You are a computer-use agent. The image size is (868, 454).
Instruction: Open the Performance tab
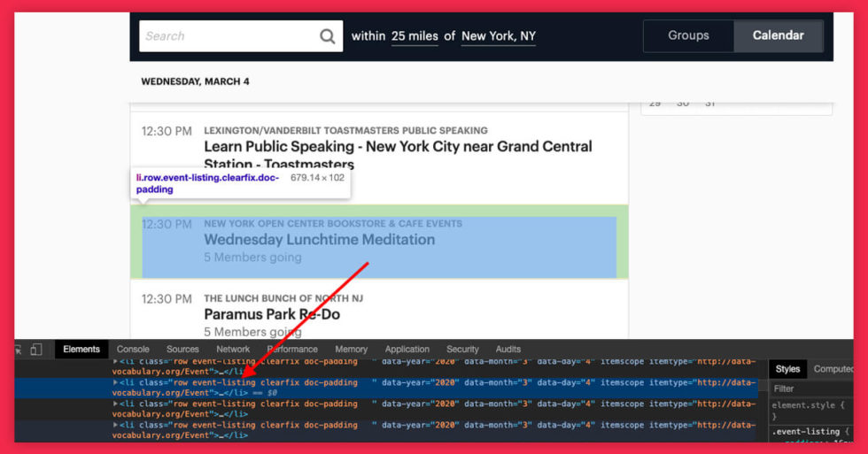pyautogui.click(x=292, y=350)
